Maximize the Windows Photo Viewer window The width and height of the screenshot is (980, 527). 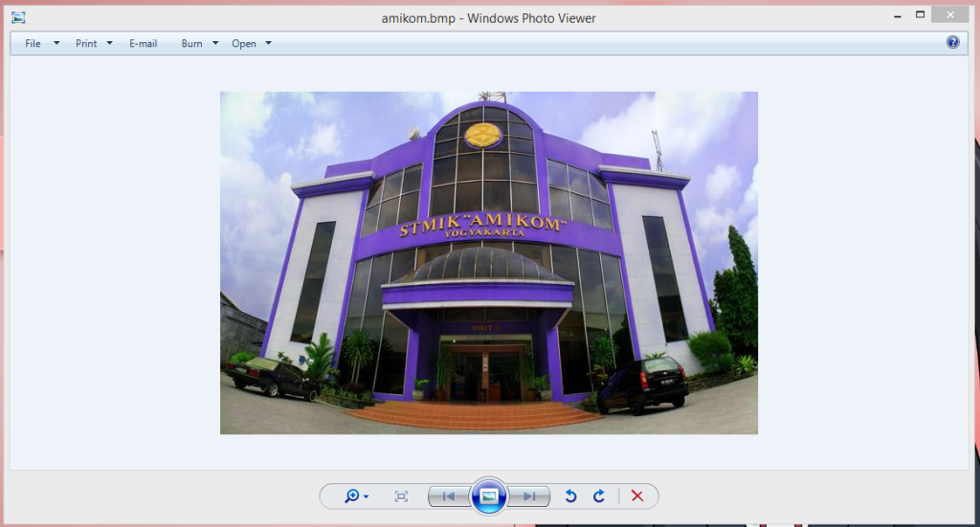pyautogui.click(x=920, y=15)
